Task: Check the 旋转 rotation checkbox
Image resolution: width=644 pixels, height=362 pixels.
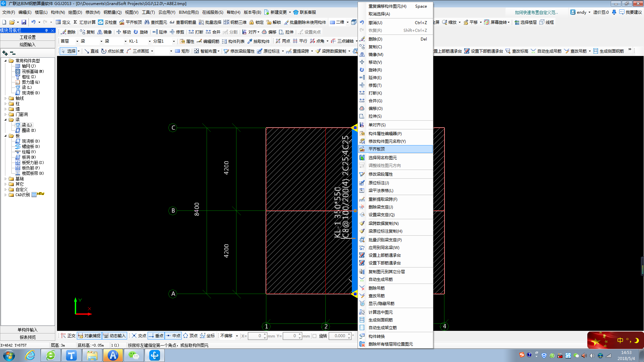Action: coord(314,336)
